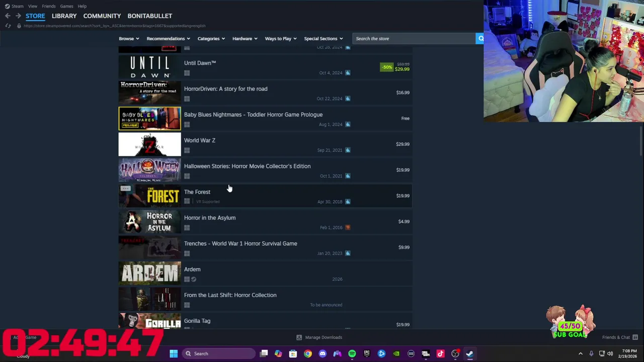Image resolution: width=644 pixels, height=362 pixels.
Task: Click the mixed review icon for Horror in the Asylum
Action: [x=348, y=227]
